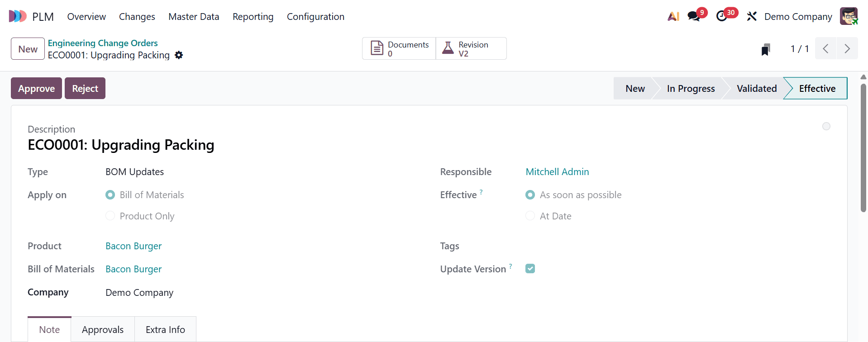
Task: Select At Date radio option
Action: click(530, 216)
